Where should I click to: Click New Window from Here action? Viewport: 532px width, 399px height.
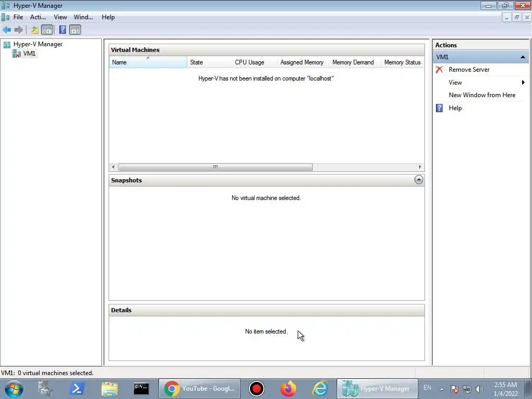point(482,95)
